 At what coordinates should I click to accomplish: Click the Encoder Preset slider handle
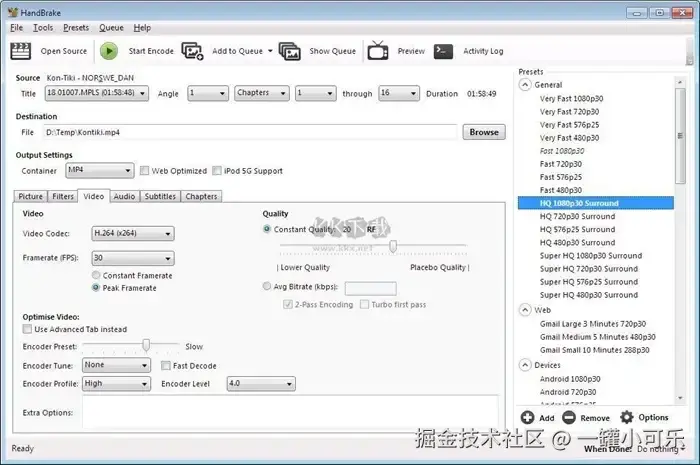[146, 345]
